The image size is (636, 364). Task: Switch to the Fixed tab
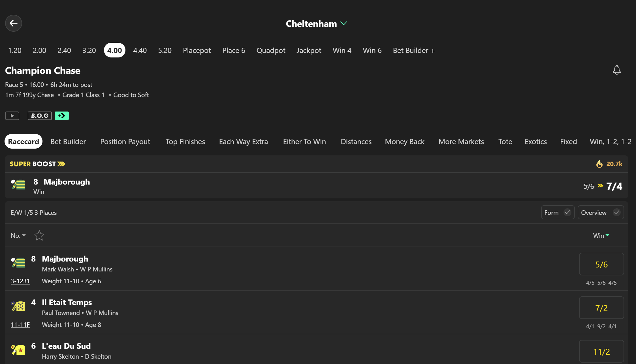click(568, 142)
